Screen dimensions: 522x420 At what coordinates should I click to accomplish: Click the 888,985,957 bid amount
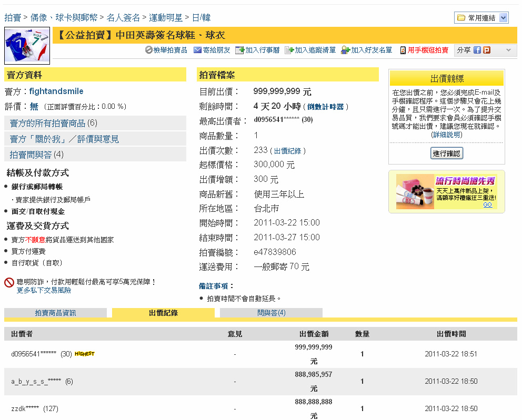[x=314, y=374]
